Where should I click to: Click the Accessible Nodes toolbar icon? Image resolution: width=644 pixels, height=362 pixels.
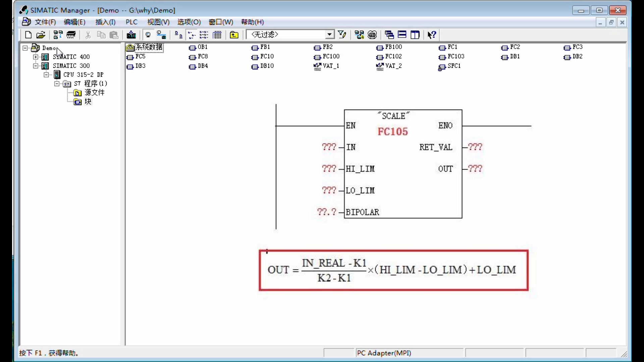[58, 35]
